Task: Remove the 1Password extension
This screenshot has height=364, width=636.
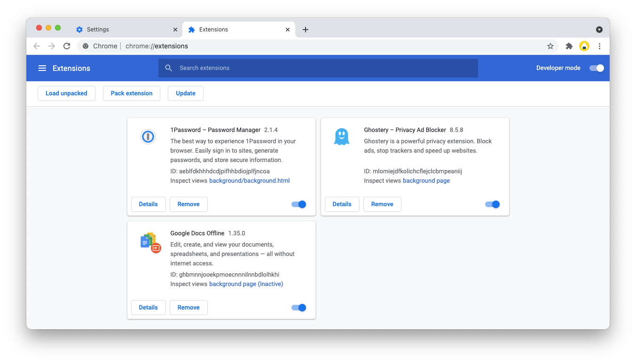Action: (x=188, y=204)
